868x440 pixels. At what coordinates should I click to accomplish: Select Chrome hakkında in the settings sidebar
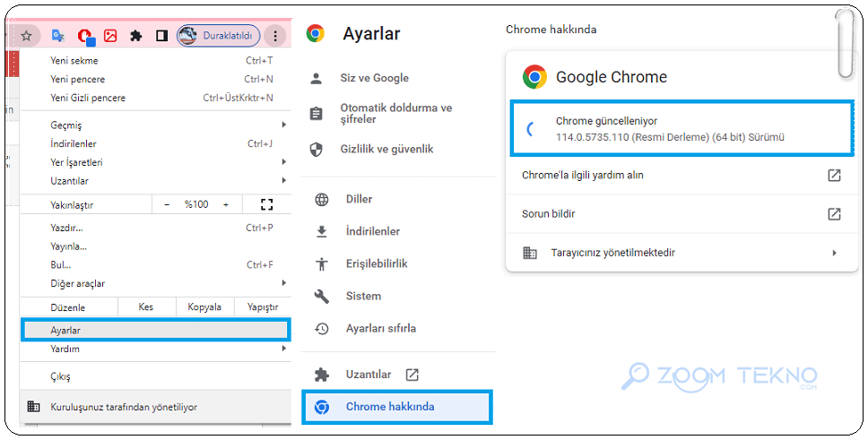[397, 407]
